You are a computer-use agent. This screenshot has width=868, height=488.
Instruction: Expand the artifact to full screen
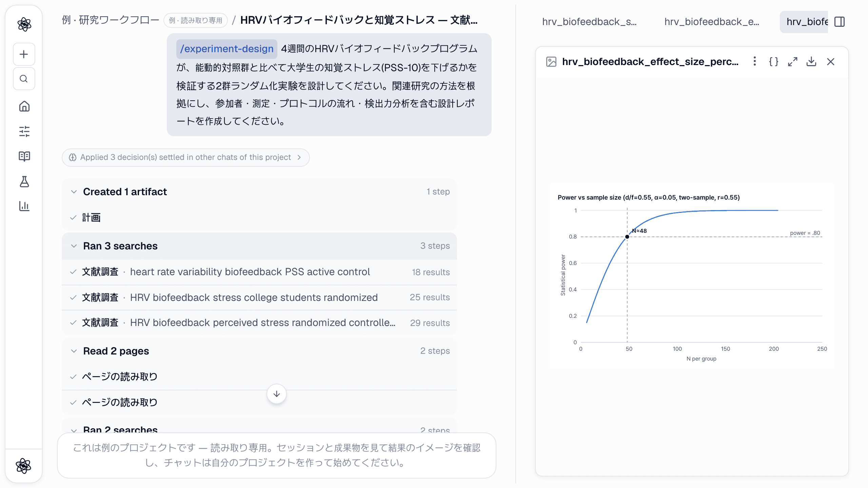[x=792, y=61]
